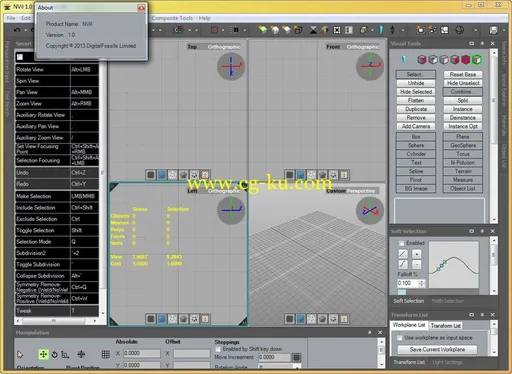512x374 pixels.
Task: Open the Orthographic dropdown of Front viewport
Action: pyautogui.click(x=363, y=47)
